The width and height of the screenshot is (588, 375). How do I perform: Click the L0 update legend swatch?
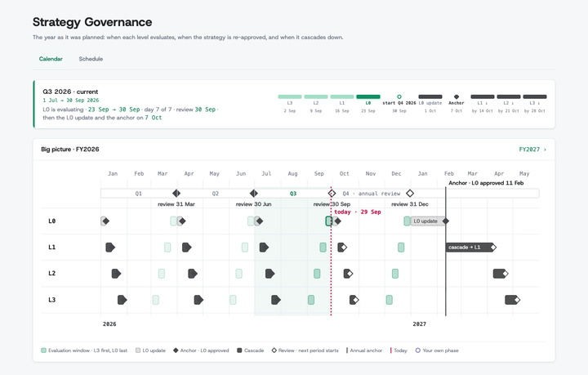click(138, 350)
